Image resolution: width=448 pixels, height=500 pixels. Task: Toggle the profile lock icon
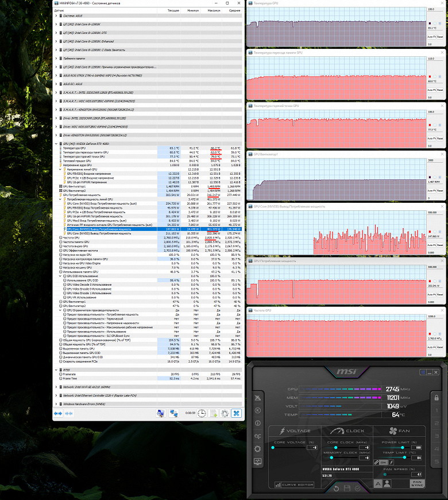tap(437, 398)
